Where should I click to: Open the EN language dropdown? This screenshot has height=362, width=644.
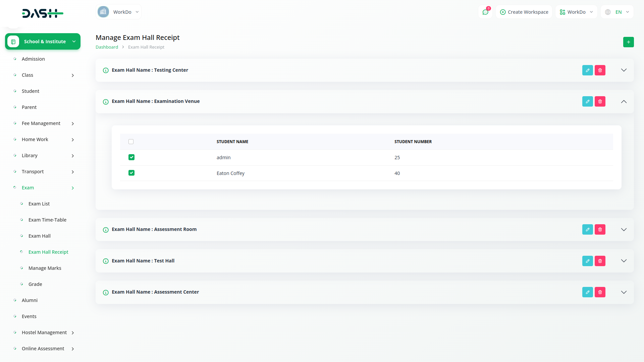click(x=617, y=12)
